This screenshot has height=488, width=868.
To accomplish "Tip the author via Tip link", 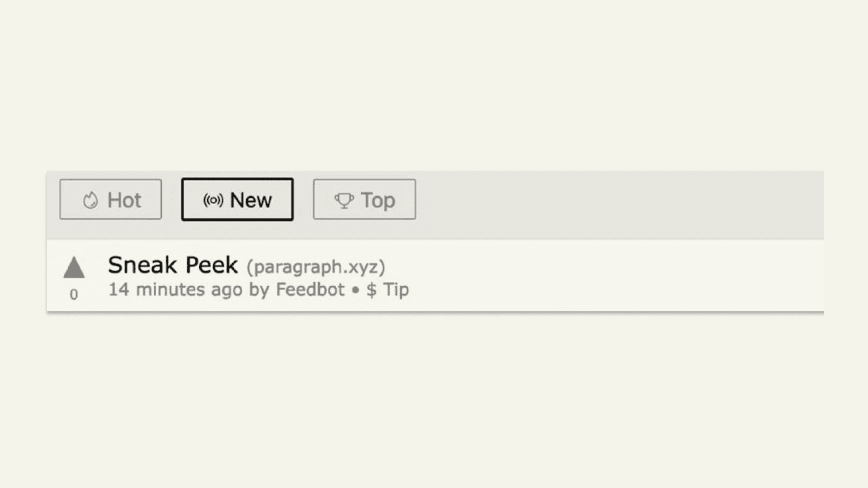I will tap(396, 290).
